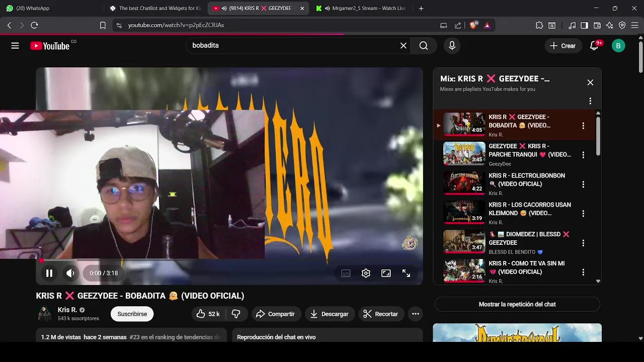Seek on the video progress bar
The height and width of the screenshot is (362, 644).
click(x=229, y=260)
